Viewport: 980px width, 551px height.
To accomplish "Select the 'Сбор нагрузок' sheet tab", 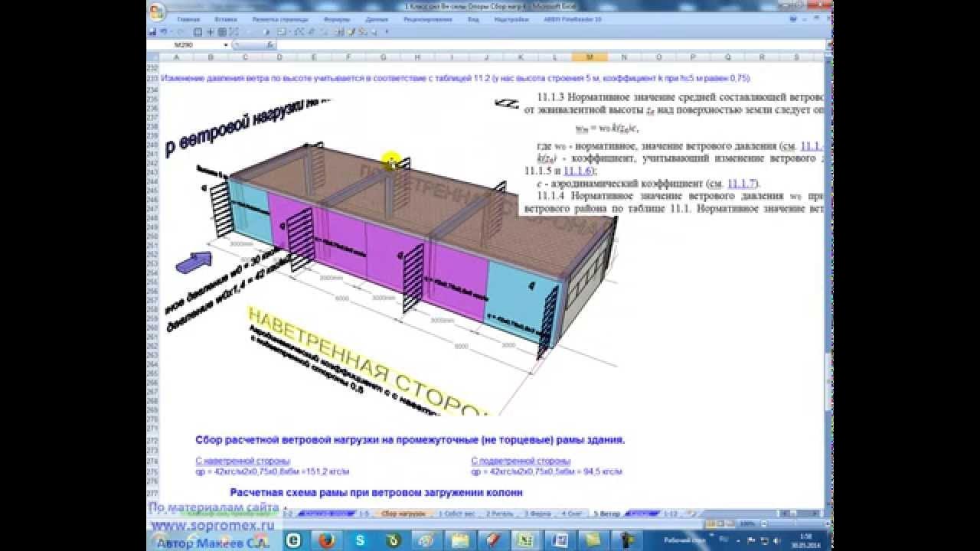I will coord(403,514).
